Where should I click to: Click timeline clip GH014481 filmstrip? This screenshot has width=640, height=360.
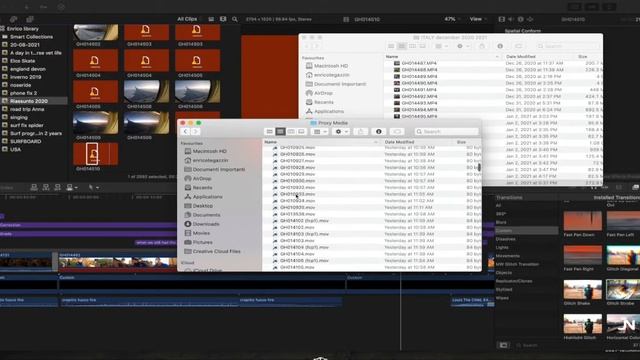(x=118, y=262)
